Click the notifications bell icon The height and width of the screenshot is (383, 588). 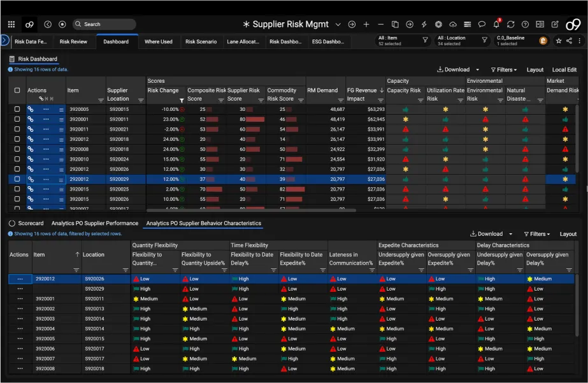tap(496, 25)
